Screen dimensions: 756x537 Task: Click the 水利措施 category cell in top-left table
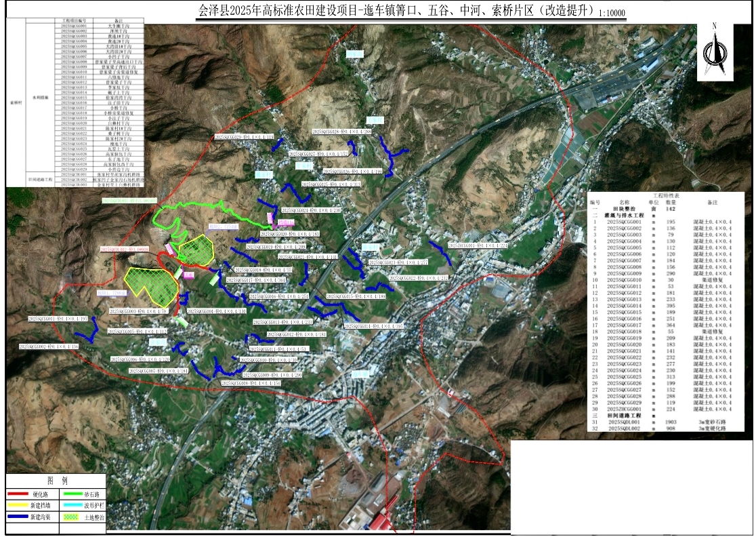coord(39,98)
